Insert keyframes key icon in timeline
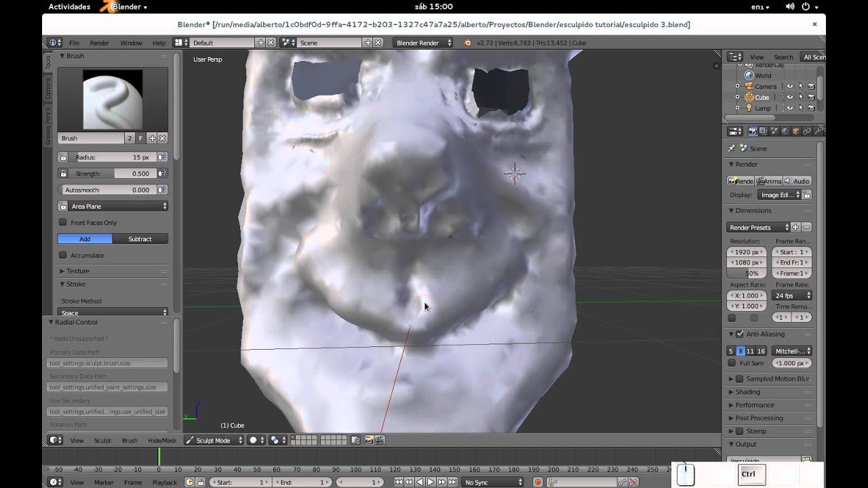868x488 pixels. coord(623,483)
